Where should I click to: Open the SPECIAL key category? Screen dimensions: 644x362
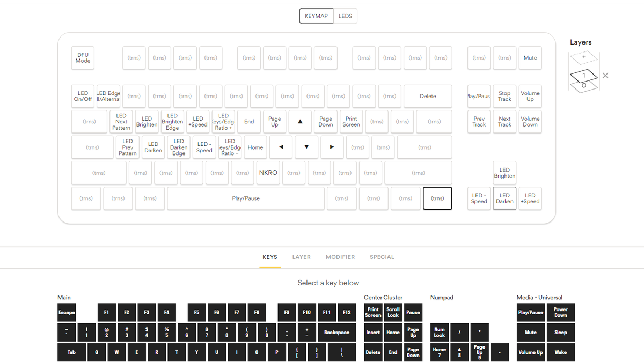(382, 257)
